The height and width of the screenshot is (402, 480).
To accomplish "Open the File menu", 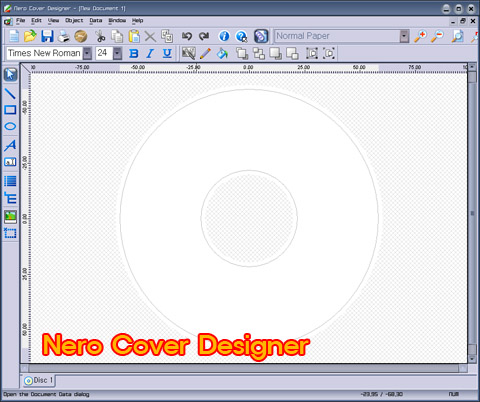I will pyautogui.click(x=21, y=21).
